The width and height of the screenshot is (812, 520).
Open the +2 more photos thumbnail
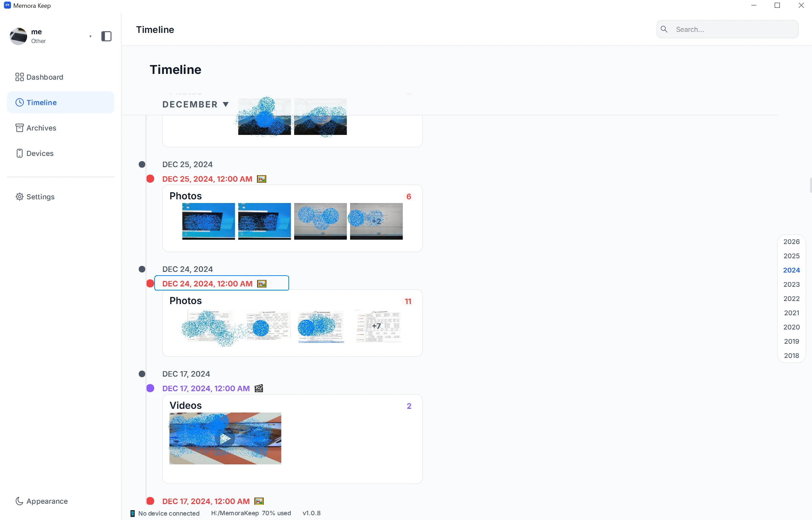pos(376,221)
